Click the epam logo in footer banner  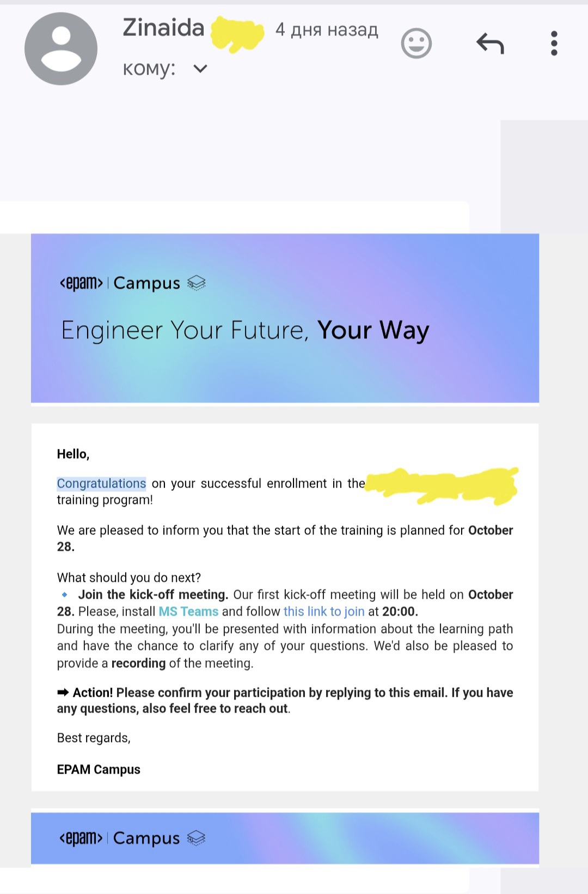[x=81, y=838]
